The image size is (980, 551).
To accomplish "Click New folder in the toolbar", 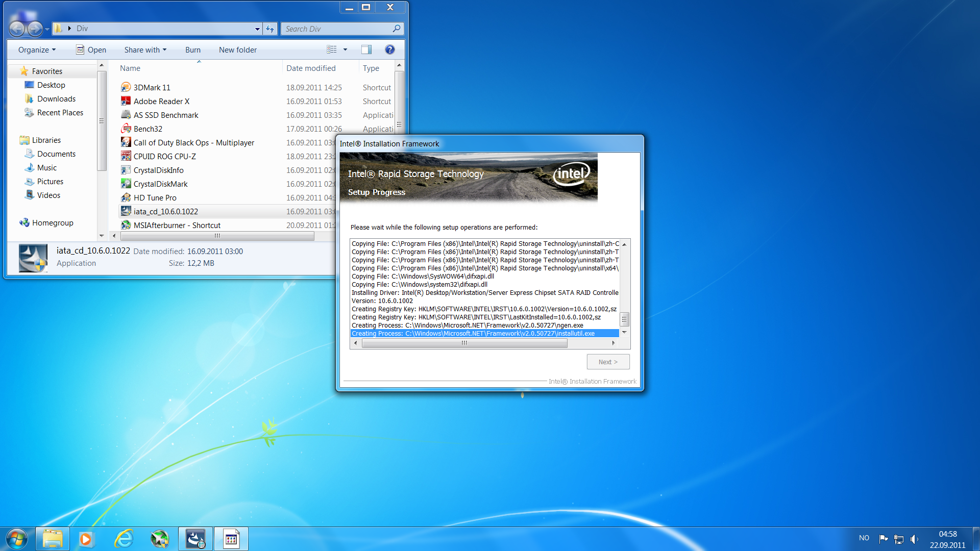I will coord(238,49).
